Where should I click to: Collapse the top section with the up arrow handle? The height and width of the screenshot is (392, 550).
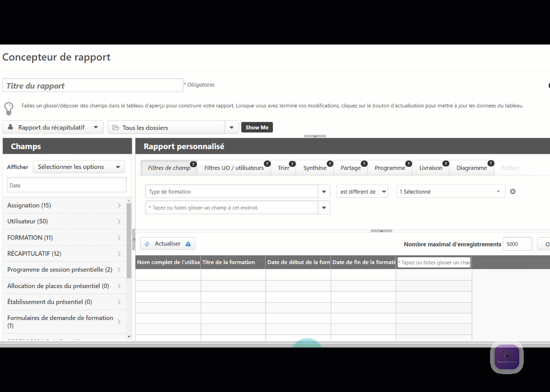pos(315,136)
